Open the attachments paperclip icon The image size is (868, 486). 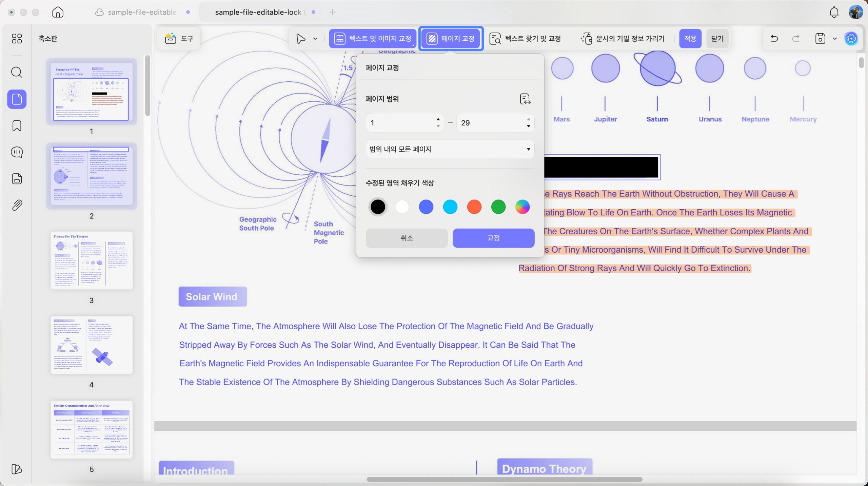(17, 205)
